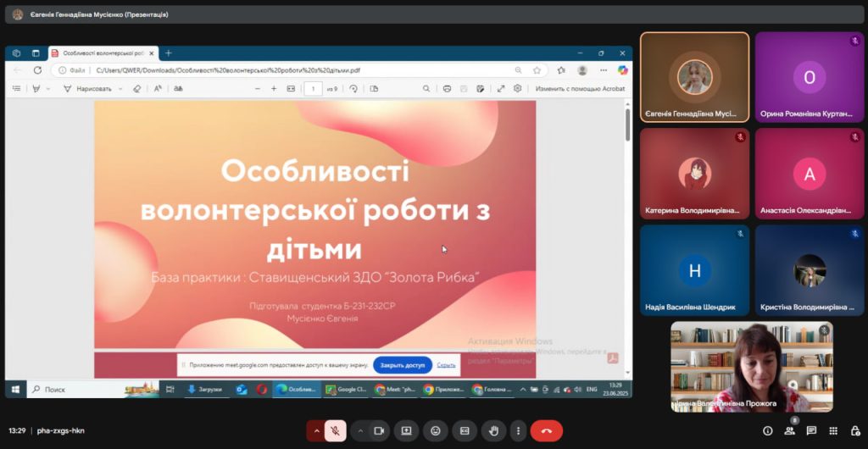Show the participants people panel
The height and width of the screenshot is (449, 868).
[x=790, y=430]
